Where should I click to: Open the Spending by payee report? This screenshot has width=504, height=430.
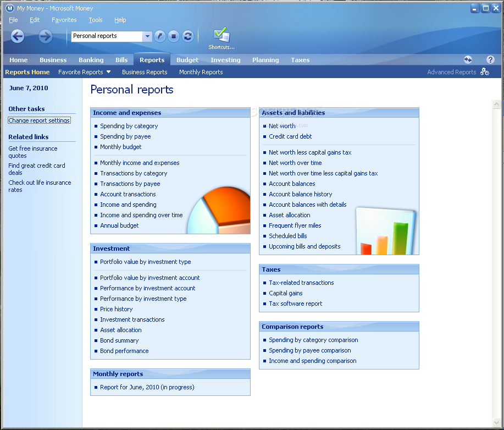point(125,136)
